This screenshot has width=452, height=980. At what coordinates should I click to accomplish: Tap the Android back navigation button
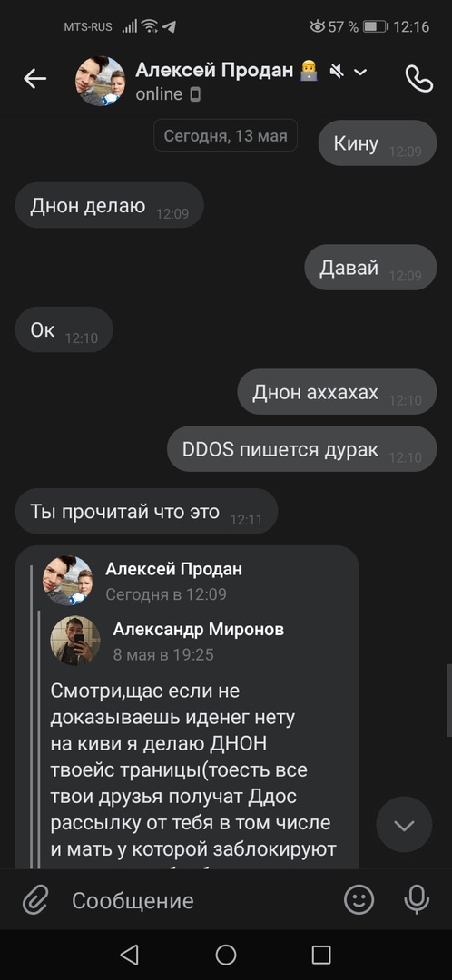pyautogui.click(x=130, y=955)
